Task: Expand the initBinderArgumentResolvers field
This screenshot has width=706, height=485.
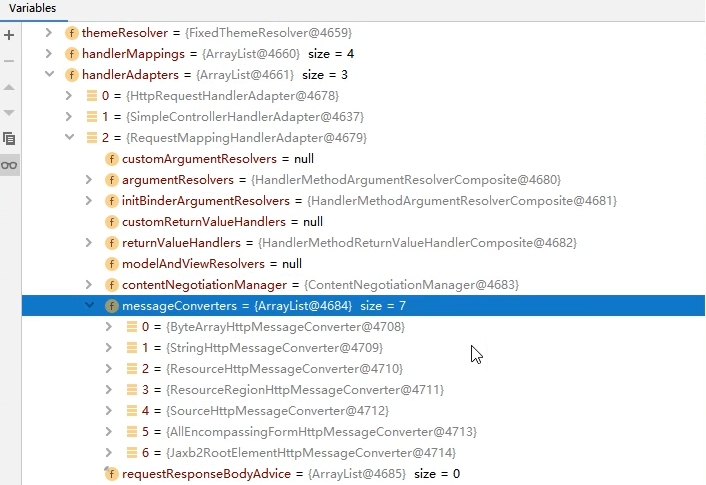Action: pos(89,200)
